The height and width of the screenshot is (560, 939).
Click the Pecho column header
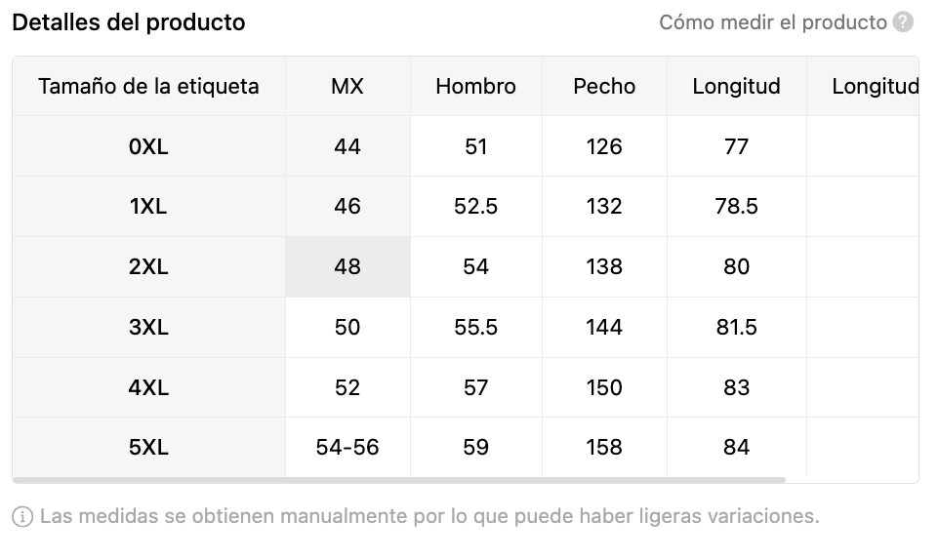click(x=604, y=86)
